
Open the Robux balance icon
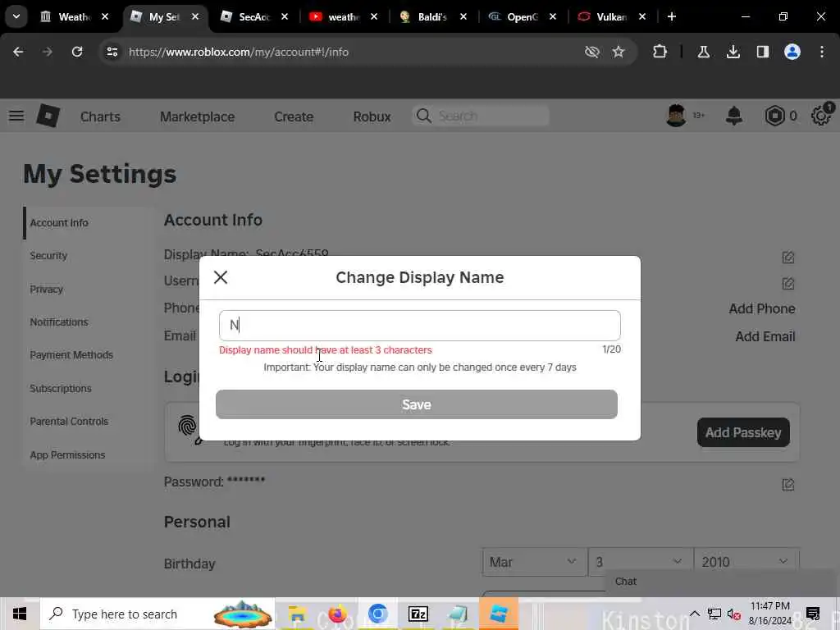(x=774, y=116)
